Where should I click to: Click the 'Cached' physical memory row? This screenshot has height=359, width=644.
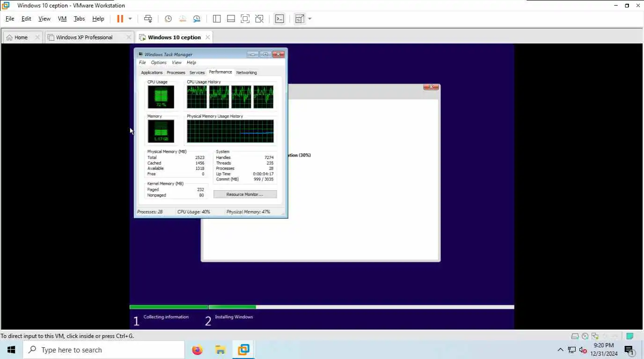point(176,163)
